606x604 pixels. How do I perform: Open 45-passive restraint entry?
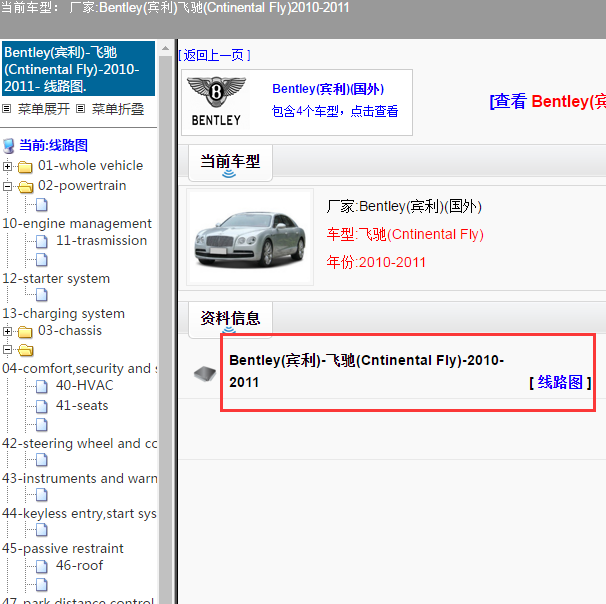tap(63, 548)
